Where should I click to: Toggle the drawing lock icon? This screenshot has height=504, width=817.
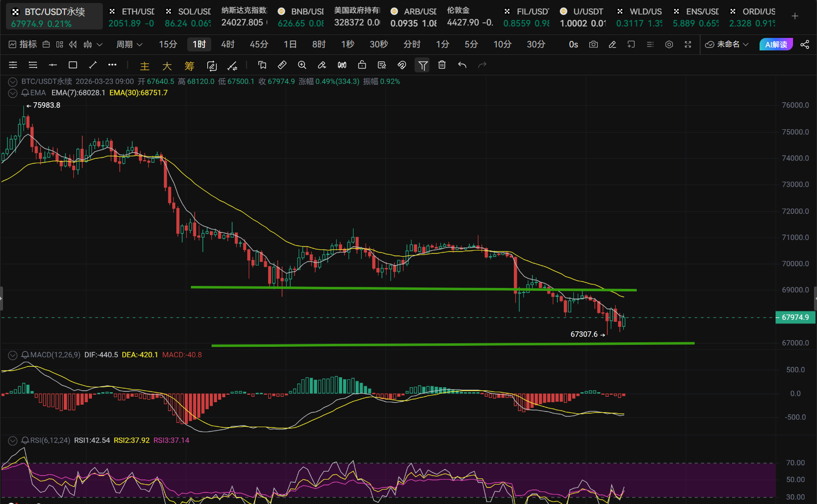362,65
